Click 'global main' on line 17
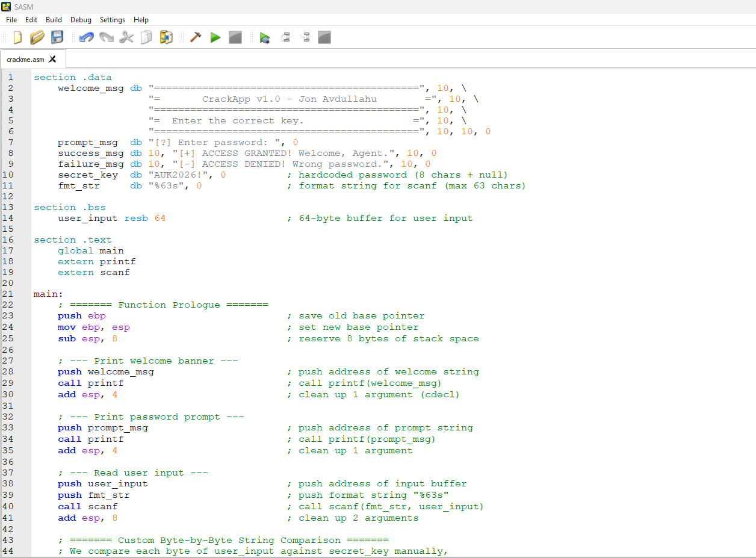The height and width of the screenshot is (558, 756). (91, 250)
